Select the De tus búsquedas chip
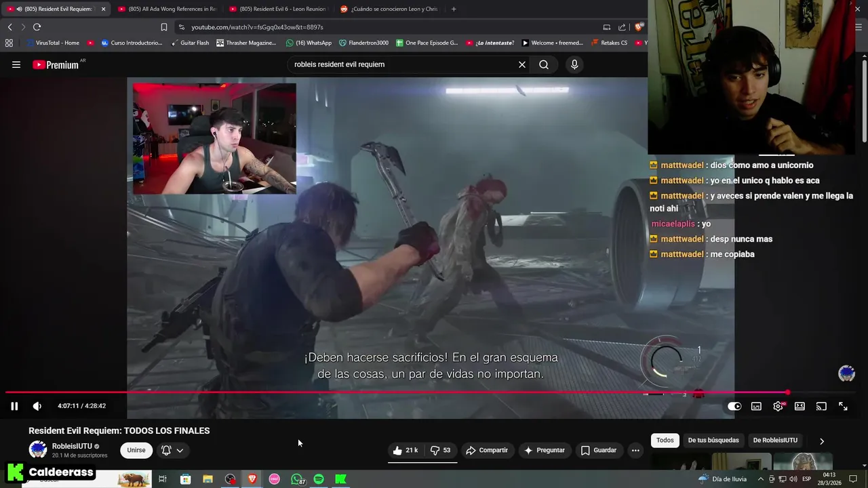This screenshot has width=868, height=488. click(x=713, y=440)
